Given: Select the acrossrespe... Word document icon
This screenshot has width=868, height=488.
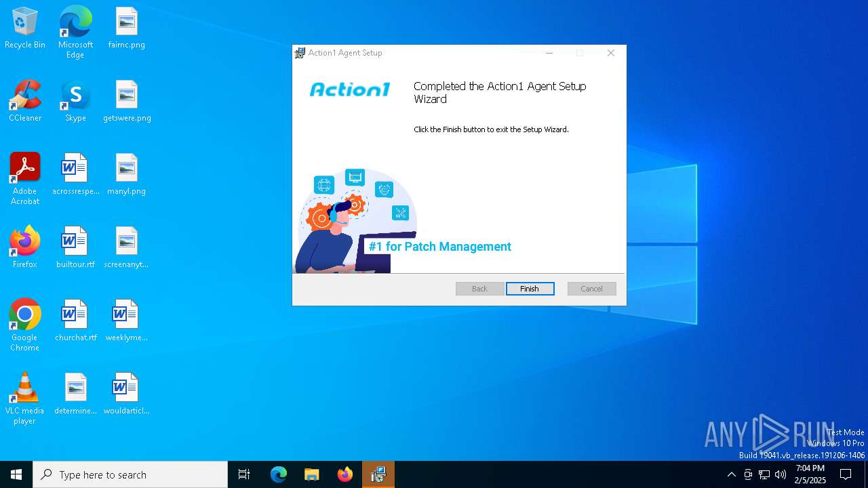Looking at the screenshot, I should (75, 175).
